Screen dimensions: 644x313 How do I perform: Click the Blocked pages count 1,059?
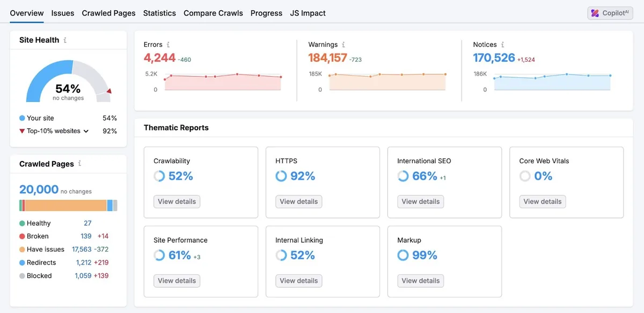83,276
